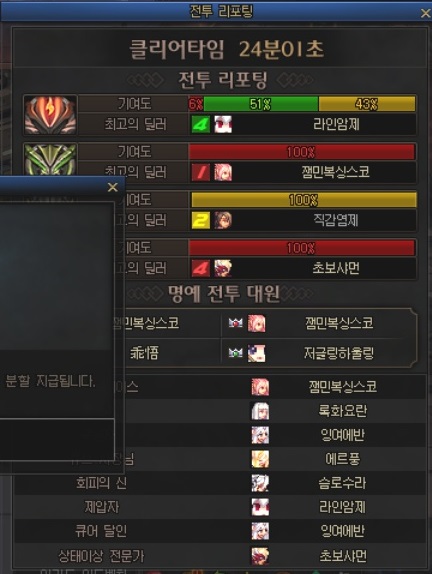Viewport: 432px width, 574px height.
Task: Click player name 에르풍 in list
Action: pyautogui.click(x=342, y=459)
